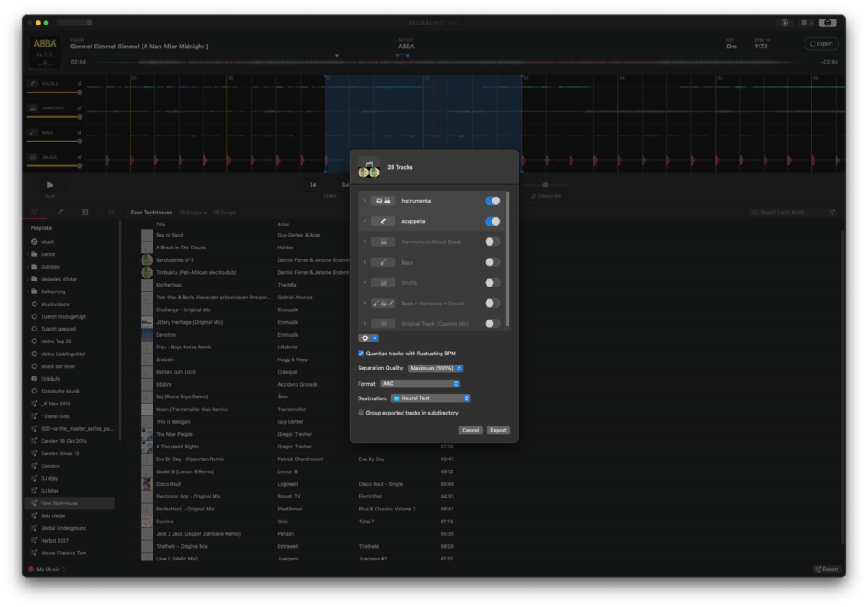Enable the Harmonic (without Bass) export toggle
The image size is (868, 607).
[492, 242]
